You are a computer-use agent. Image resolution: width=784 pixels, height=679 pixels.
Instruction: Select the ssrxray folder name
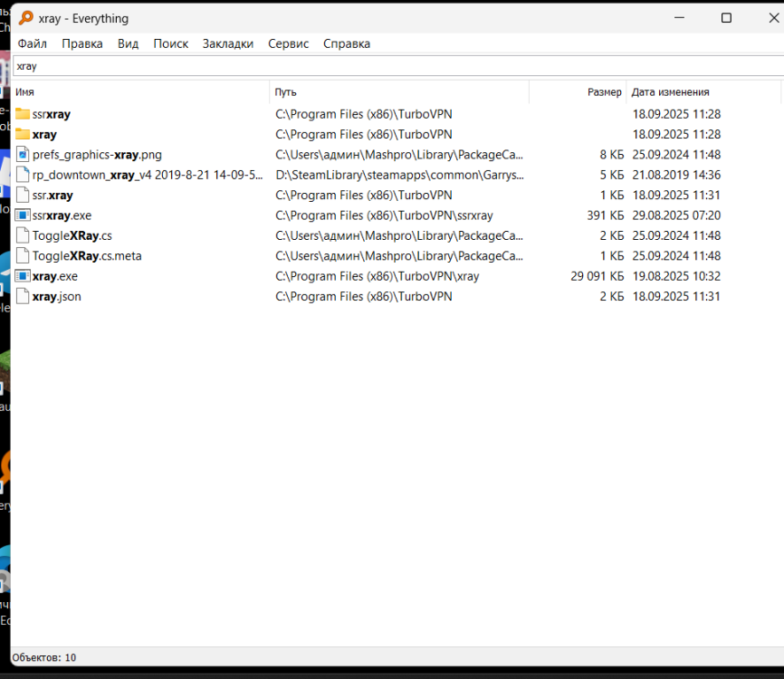tap(52, 114)
